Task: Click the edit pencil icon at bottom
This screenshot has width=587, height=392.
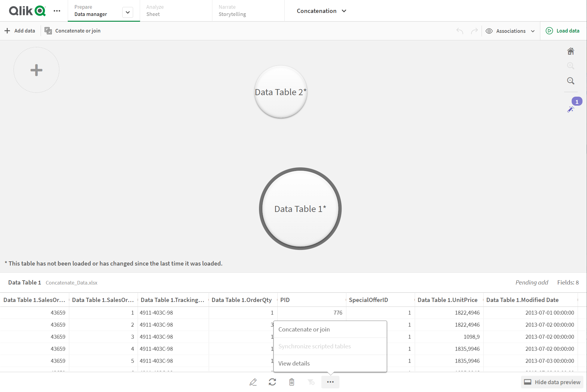Action: click(x=254, y=382)
